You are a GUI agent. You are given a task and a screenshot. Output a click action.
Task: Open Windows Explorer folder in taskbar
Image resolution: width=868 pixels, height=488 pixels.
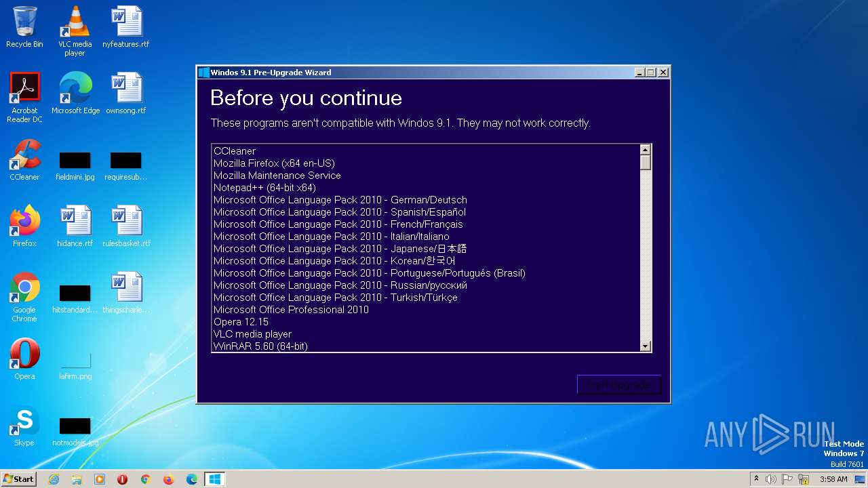click(77, 479)
